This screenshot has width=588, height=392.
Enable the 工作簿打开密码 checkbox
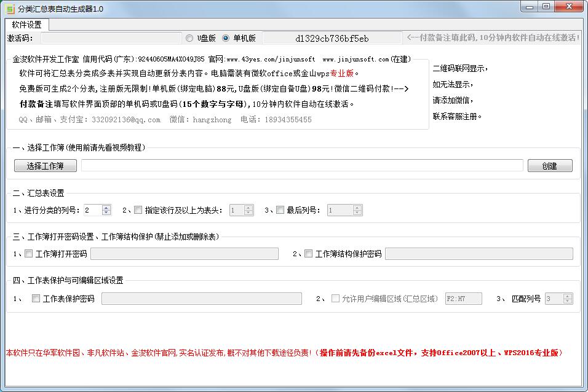[x=28, y=254]
